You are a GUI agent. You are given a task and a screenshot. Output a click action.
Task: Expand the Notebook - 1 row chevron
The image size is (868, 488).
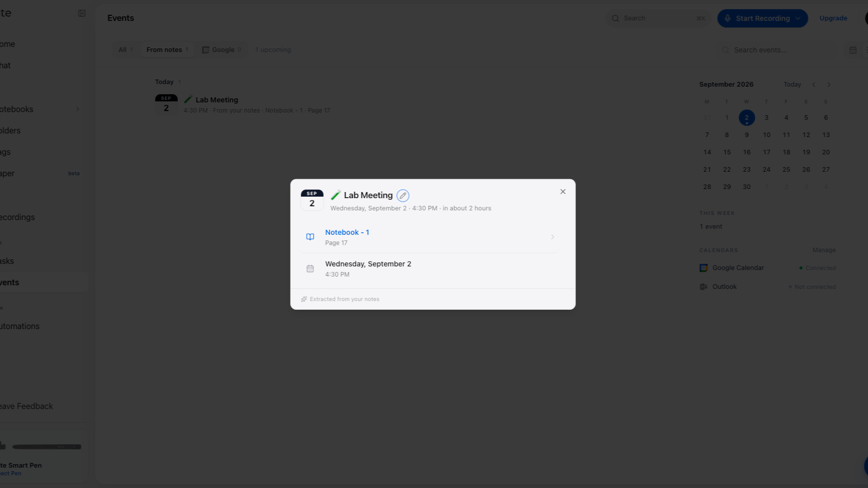coord(553,237)
